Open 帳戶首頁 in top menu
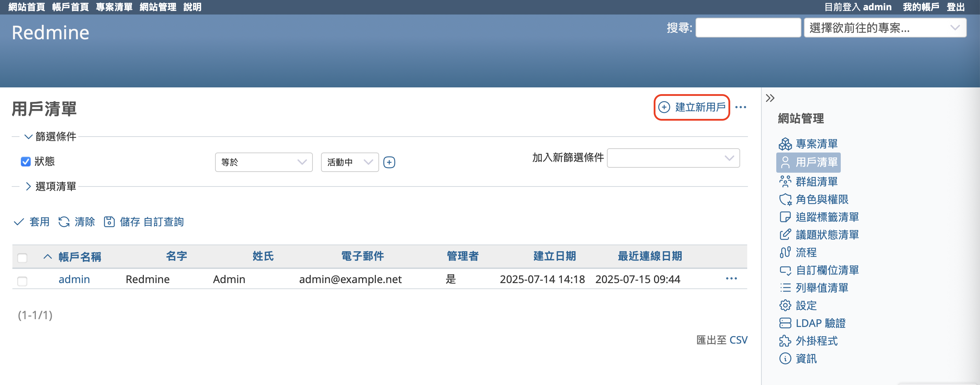Viewport: 980px width, 385px height. tap(71, 7)
